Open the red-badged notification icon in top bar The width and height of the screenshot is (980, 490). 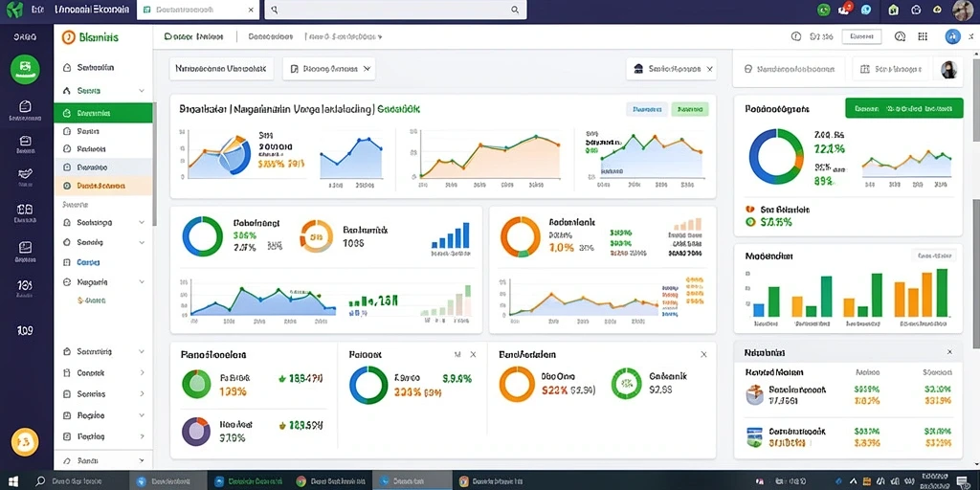point(845,10)
